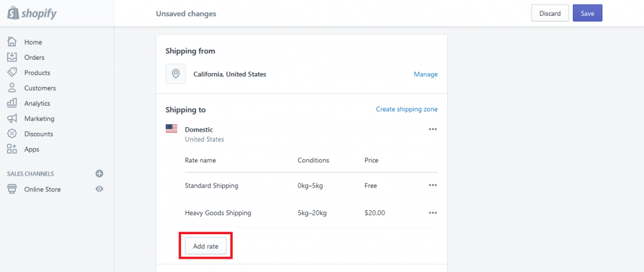Click the Analytics bar chart icon

12,103
